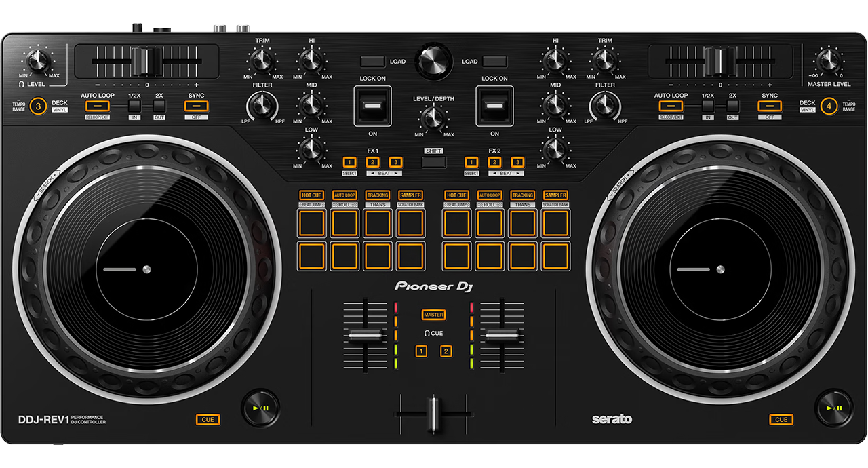The width and height of the screenshot is (868, 468).
Task: Enable the MASTER headphone cue button
Action: pos(433,315)
